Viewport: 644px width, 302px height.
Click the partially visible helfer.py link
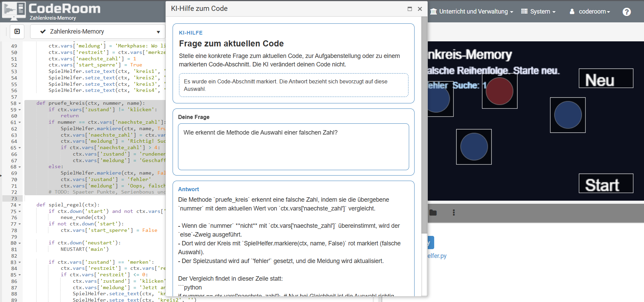tap(437, 256)
